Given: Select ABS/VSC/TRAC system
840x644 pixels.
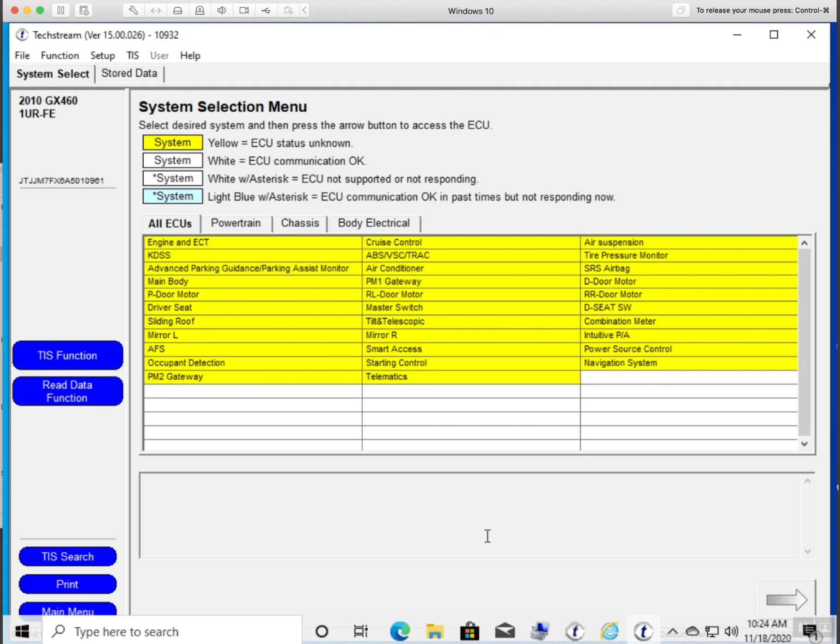Looking at the screenshot, I should click(471, 255).
